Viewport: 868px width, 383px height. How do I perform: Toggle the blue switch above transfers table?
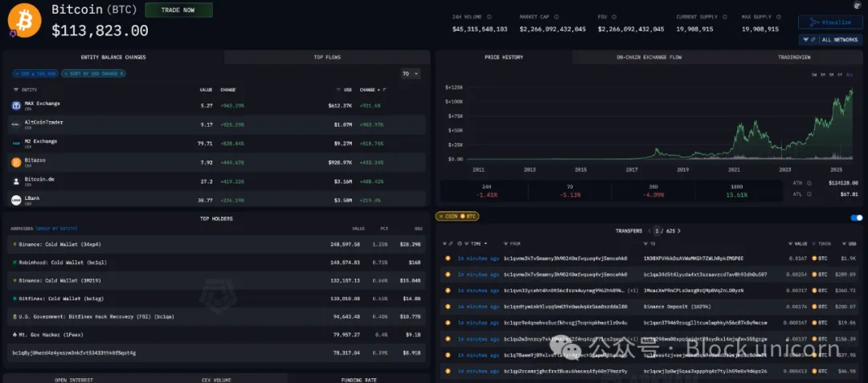click(857, 217)
